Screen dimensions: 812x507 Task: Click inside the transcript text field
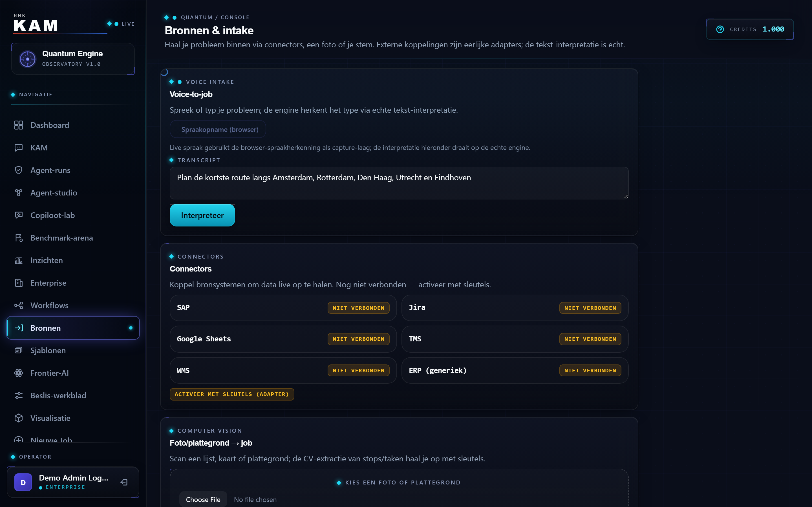tap(399, 183)
